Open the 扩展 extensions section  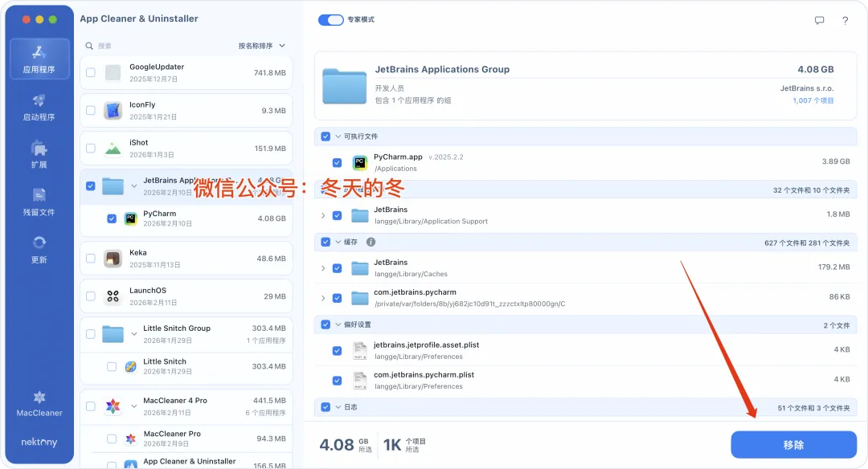[x=39, y=155]
